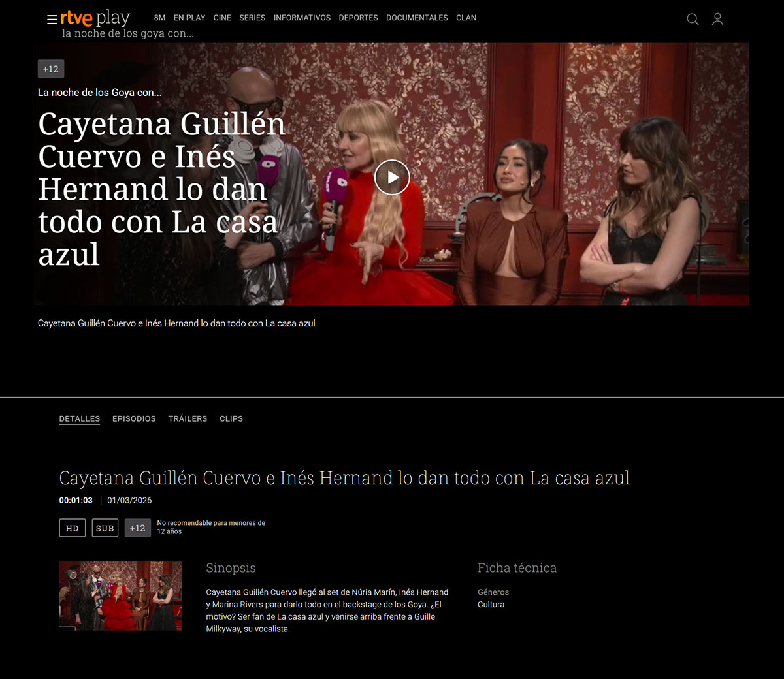Screen dimensions: 784x679
Task: Open the DOCUMENTALES section
Action: coord(417,18)
